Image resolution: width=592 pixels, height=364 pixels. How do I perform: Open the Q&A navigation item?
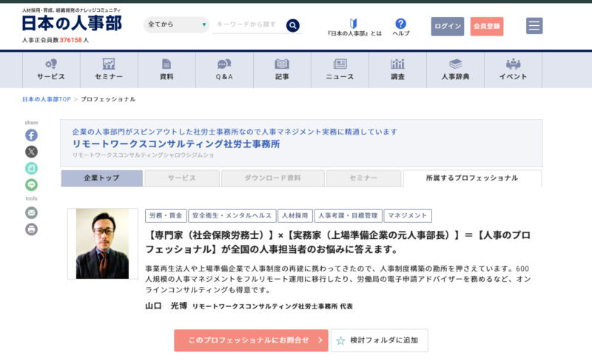point(224,70)
